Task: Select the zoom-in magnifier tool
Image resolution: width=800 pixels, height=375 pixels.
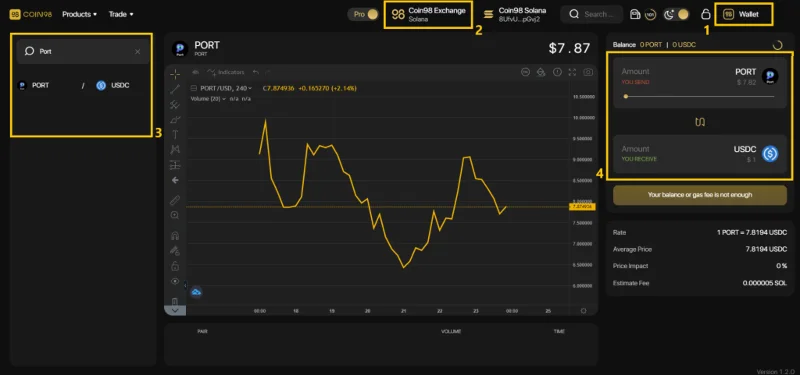Action: (x=175, y=215)
